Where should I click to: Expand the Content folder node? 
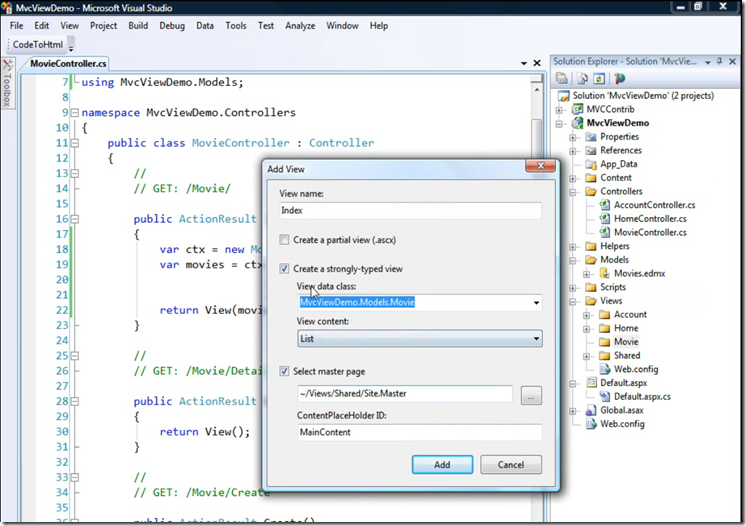point(573,178)
